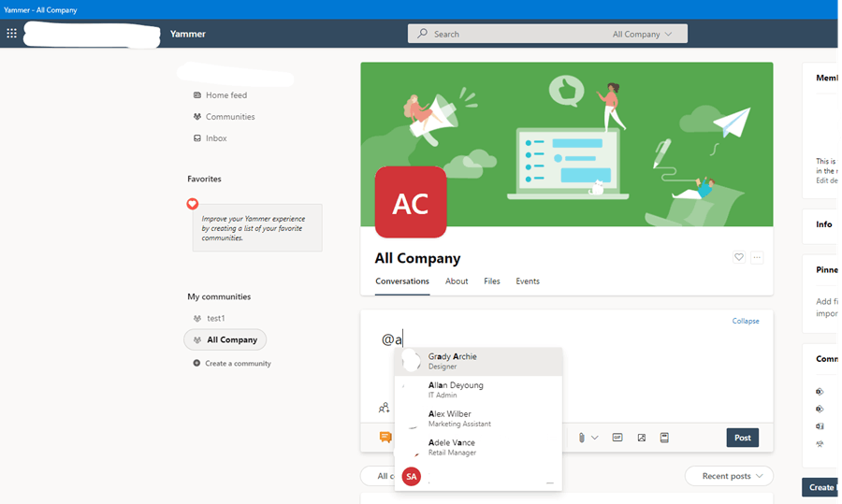Click the Home feed icon
842x504 pixels.
(197, 95)
